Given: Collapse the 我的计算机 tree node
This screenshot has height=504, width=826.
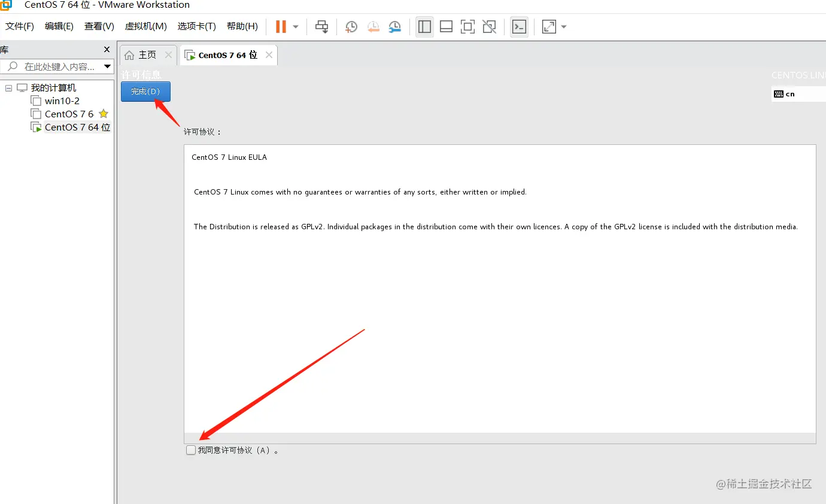Looking at the screenshot, I should [x=8, y=88].
